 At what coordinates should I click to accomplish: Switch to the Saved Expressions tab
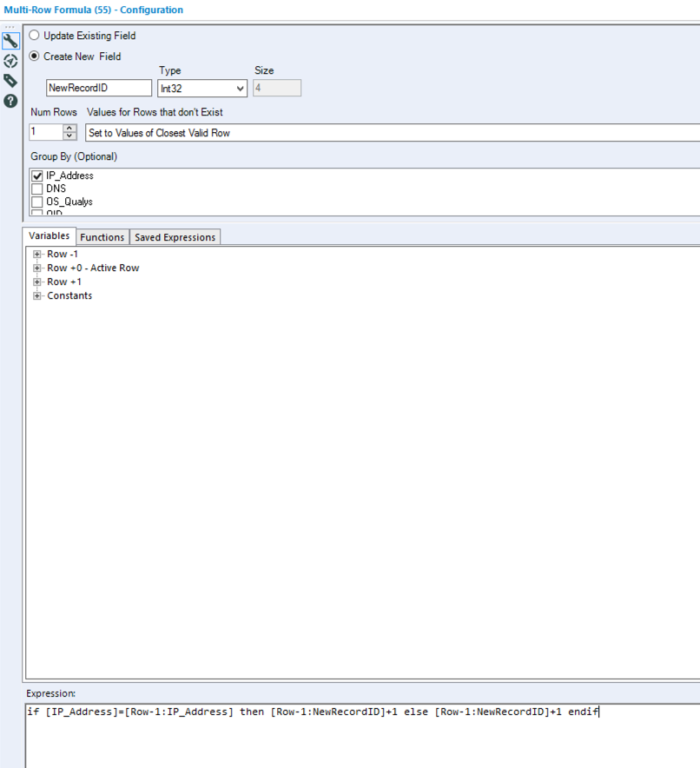[x=175, y=237]
